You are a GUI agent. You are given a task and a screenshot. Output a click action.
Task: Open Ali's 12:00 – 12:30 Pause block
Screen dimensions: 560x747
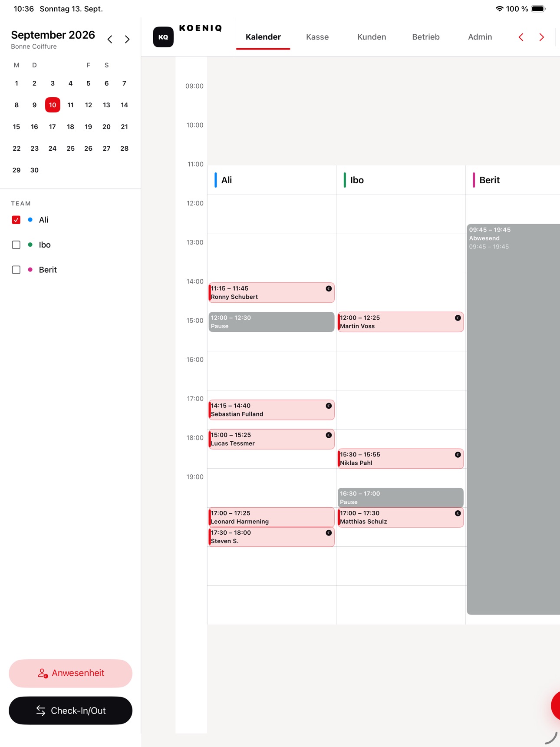(x=271, y=322)
